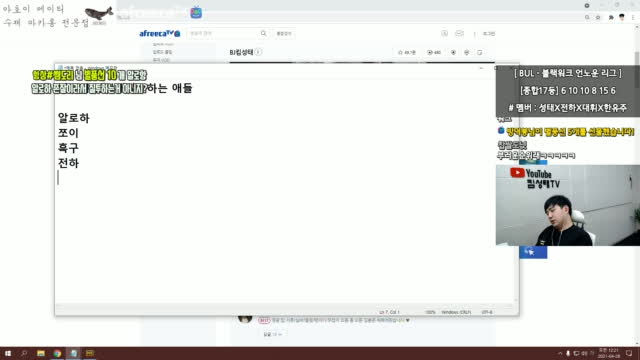Click the search magnifier in AfreecaTV header
This screenshot has width=640, height=360.
point(263,33)
